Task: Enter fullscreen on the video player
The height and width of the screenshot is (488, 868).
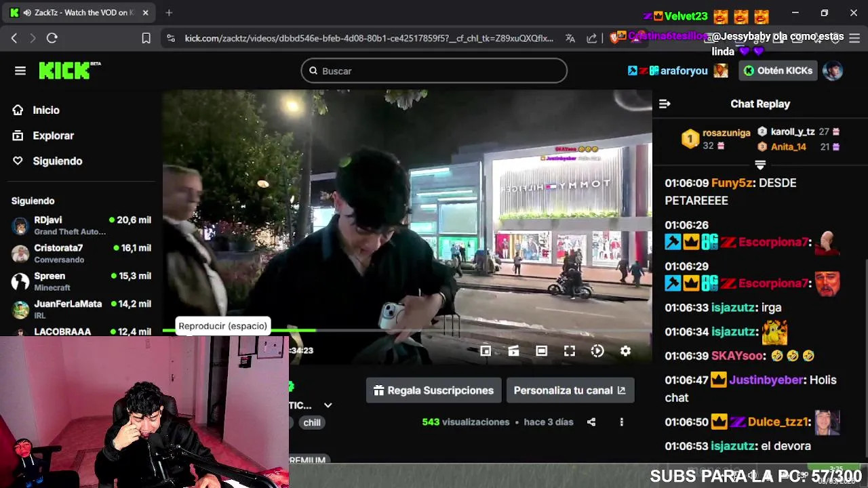Action: point(570,350)
